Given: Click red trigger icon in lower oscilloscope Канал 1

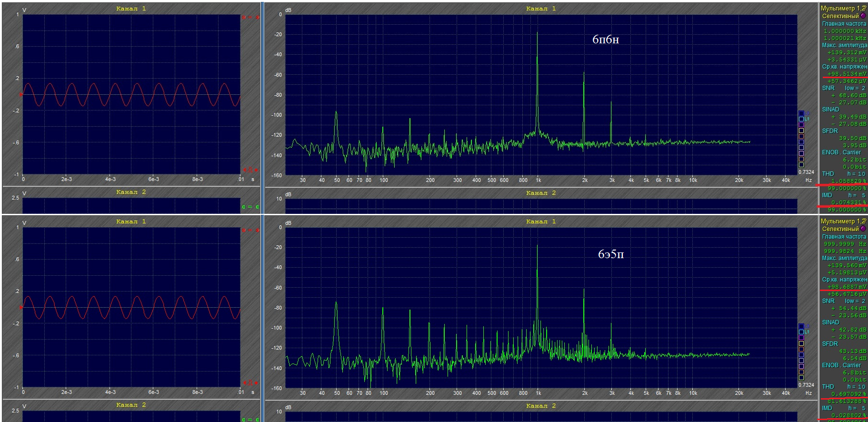Looking at the screenshot, I should tap(250, 382).
